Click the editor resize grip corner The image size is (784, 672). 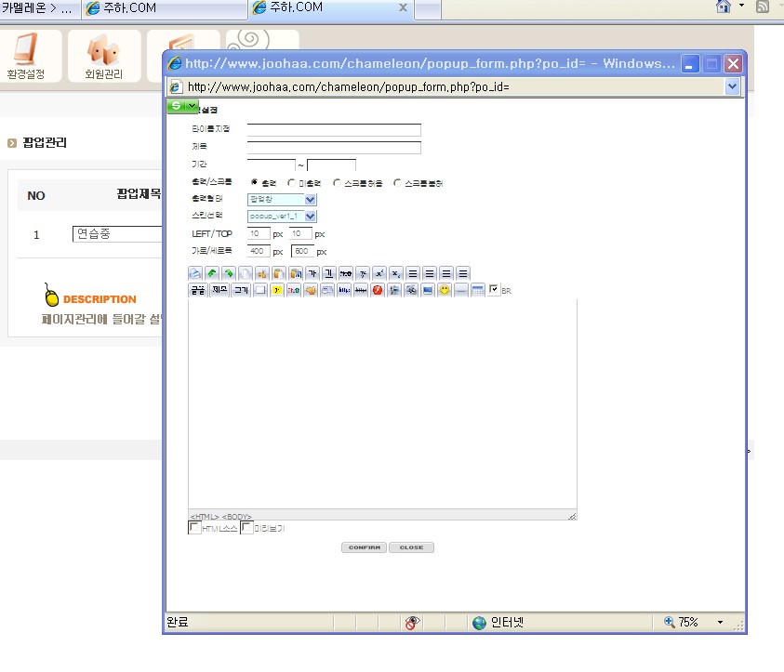pos(572,516)
